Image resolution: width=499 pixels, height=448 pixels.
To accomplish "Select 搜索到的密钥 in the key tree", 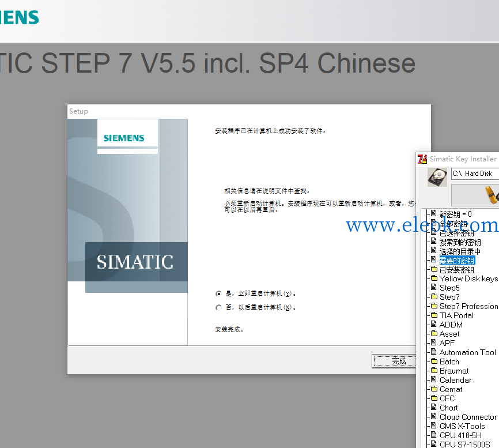I will tap(460, 242).
